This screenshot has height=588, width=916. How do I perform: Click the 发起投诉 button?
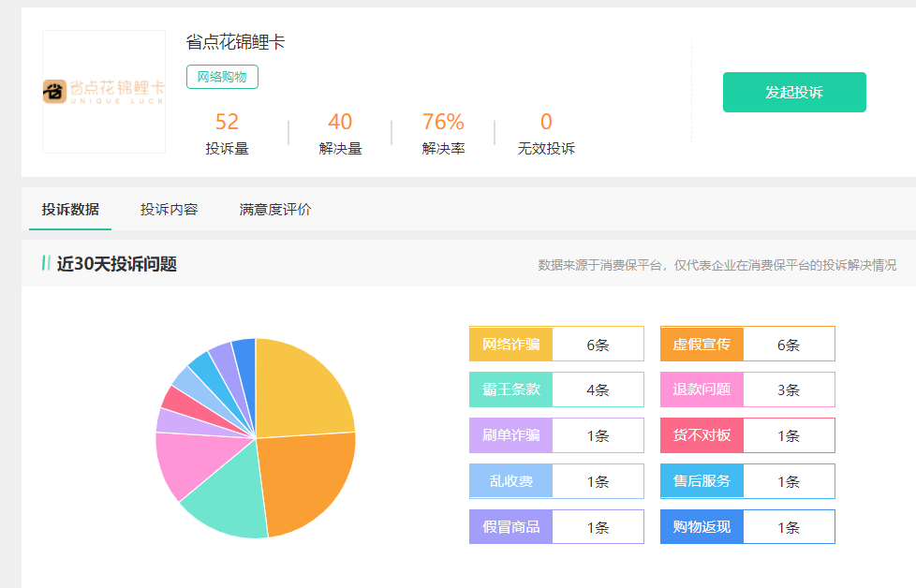pos(794,92)
